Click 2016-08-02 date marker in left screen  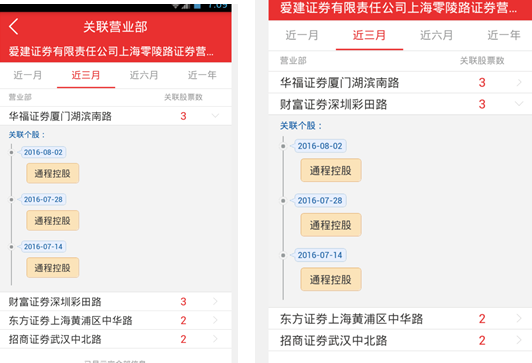tap(43, 152)
